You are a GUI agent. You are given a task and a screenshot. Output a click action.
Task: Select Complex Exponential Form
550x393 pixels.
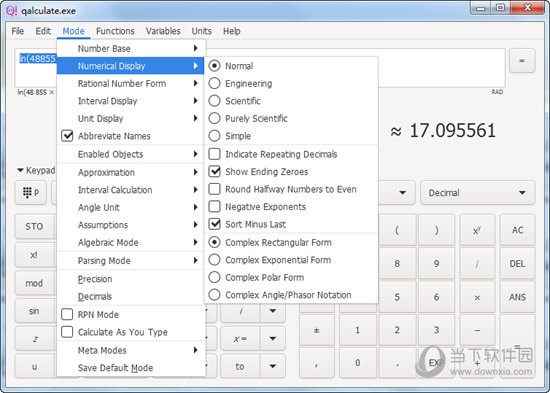click(291, 260)
